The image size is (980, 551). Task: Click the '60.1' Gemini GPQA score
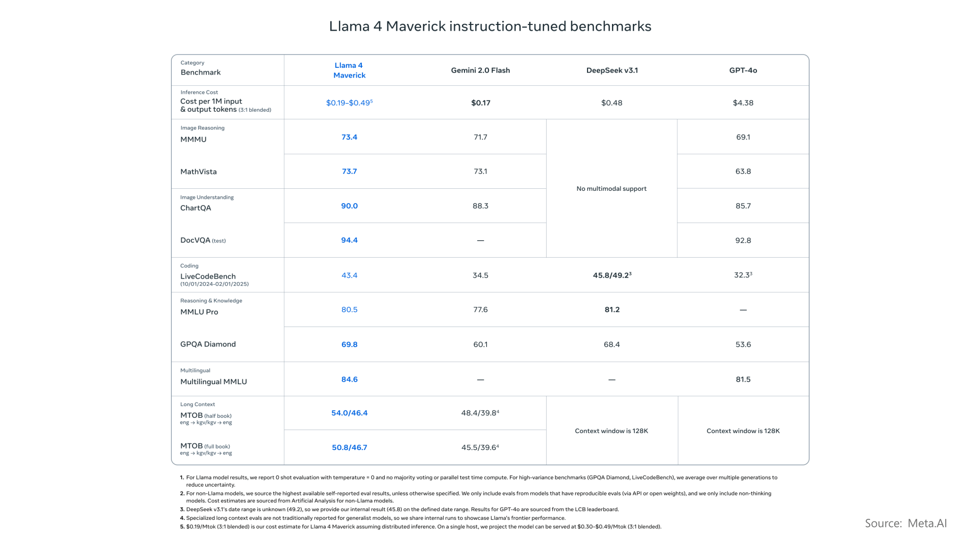tap(480, 345)
